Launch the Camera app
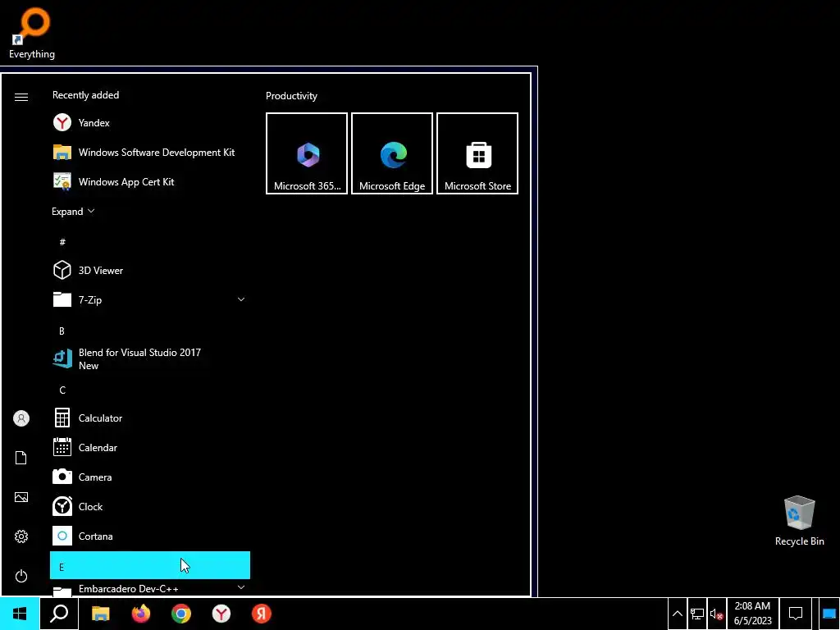 point(150,477)
